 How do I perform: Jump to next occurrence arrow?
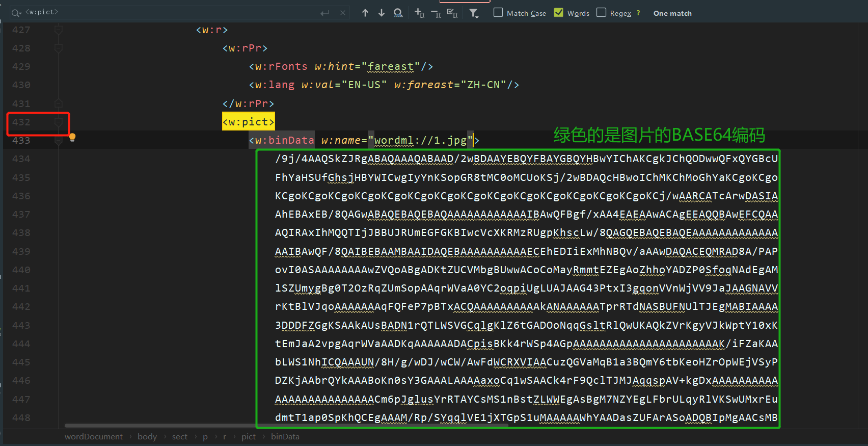point(382,13)
